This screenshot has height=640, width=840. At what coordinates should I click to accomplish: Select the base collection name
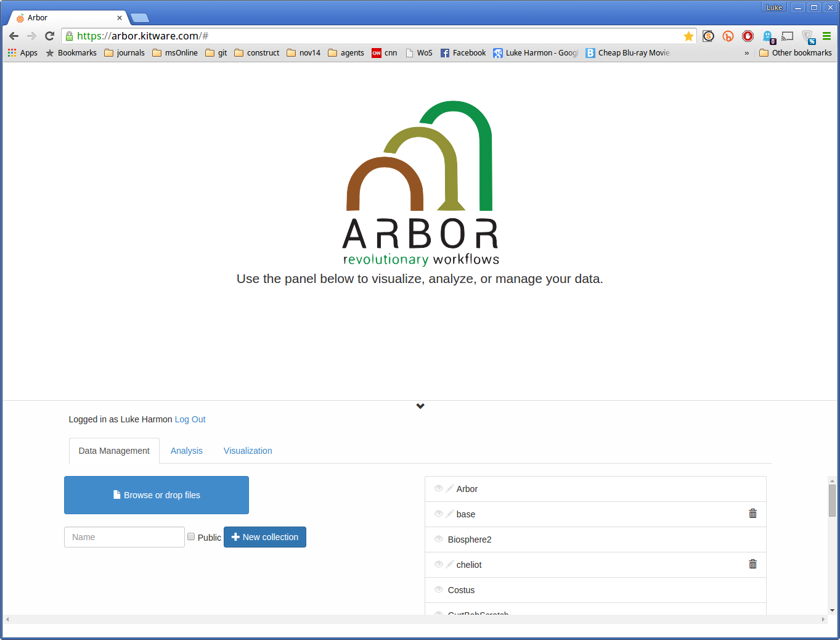pyautogui.click(x=466, y=514)
